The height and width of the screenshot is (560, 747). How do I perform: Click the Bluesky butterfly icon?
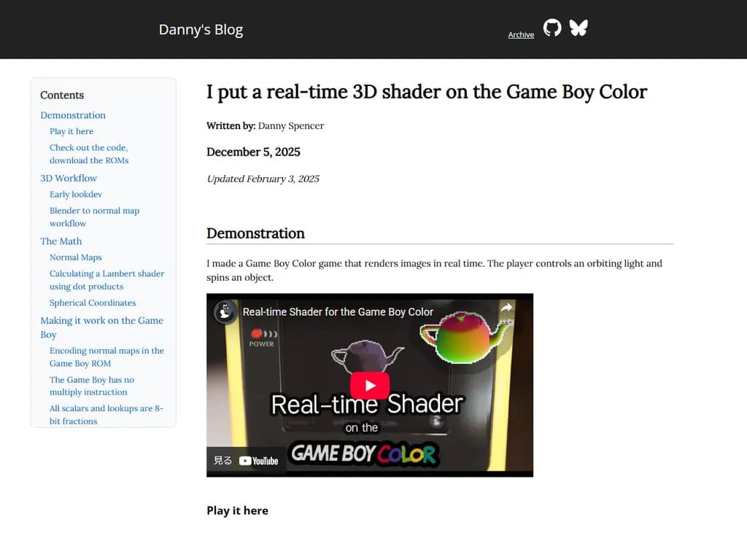[578, 28]
